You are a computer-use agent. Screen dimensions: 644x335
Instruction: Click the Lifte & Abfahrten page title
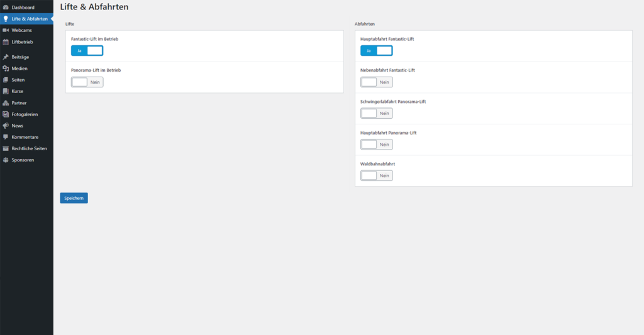click(x=94, y=7)
